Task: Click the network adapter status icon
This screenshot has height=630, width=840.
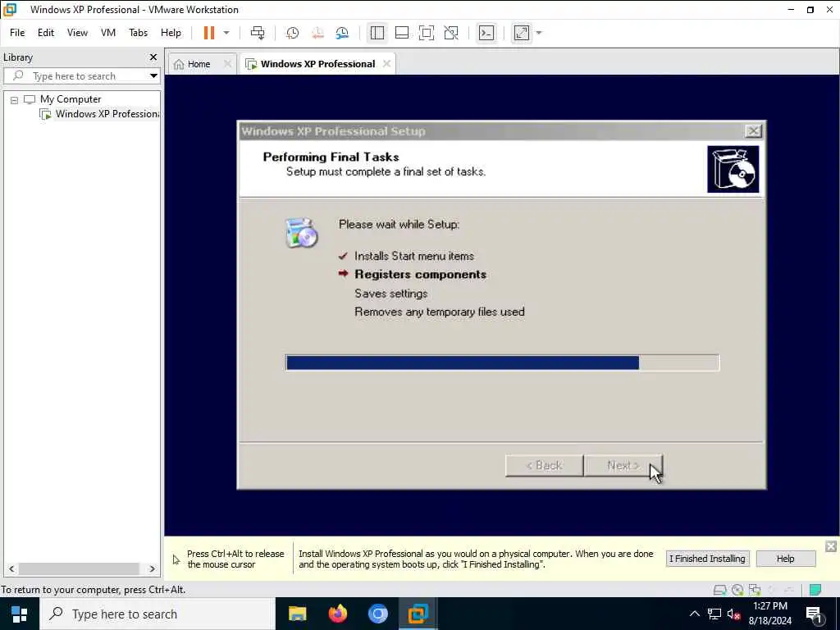Action: point(755,590)
